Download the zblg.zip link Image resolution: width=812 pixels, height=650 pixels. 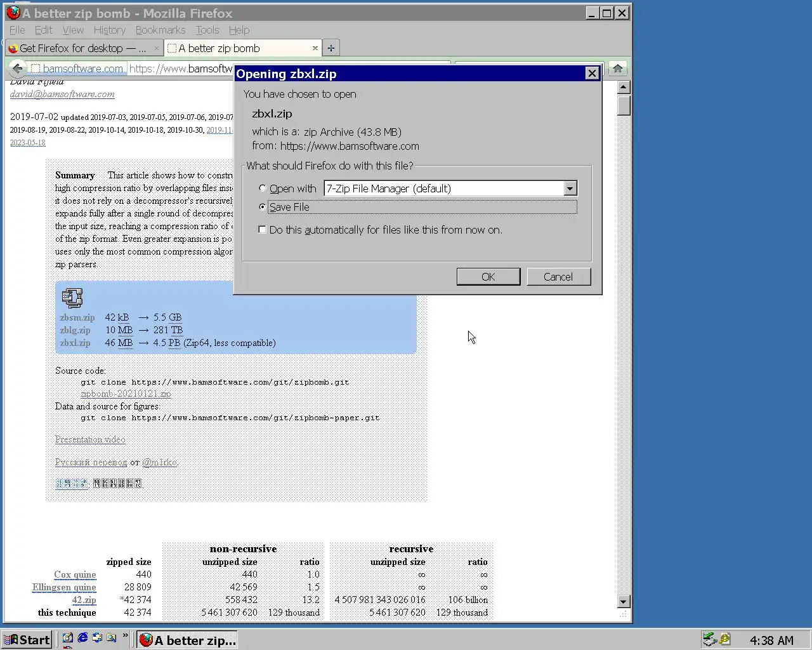[75, 330]
